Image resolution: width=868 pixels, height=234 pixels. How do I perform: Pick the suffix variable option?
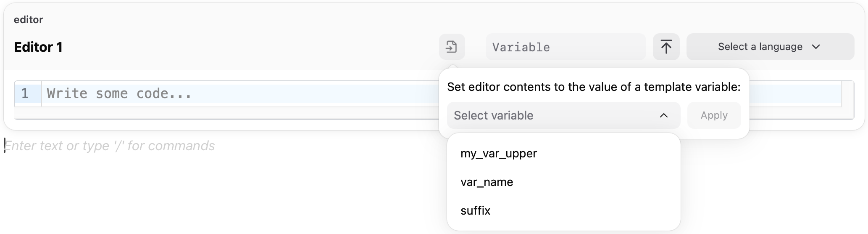pos(475,211)
